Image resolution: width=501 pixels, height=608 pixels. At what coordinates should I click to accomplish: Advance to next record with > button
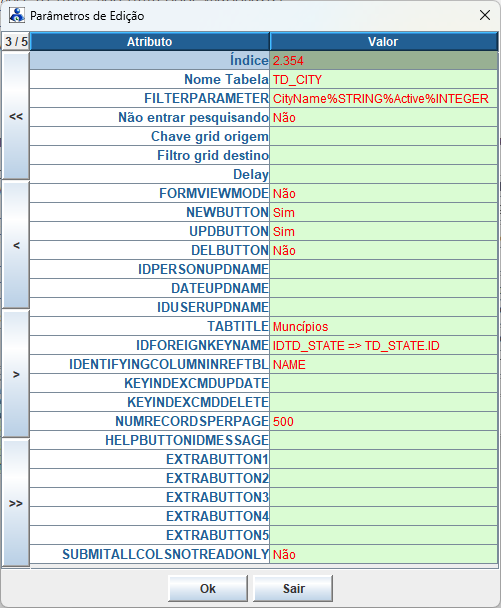pos(16,374)
